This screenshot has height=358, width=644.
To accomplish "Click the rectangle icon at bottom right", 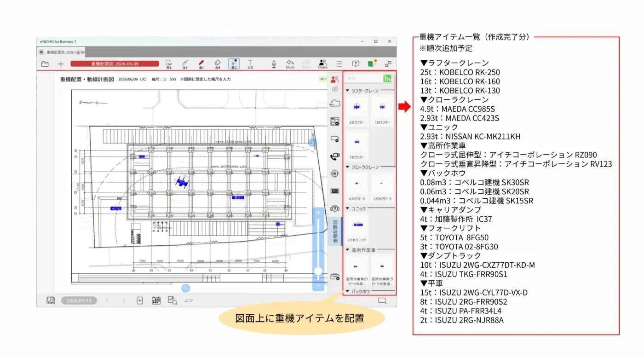I will (x=382, y=300).
